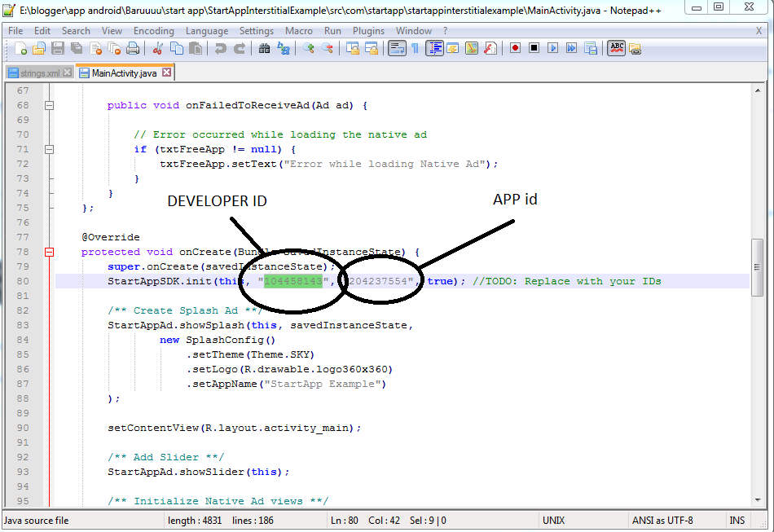The width and height of the screenshot is (774, 532).
Task: Collapse the if block fold at line 71
Action: tap(50, 149)
